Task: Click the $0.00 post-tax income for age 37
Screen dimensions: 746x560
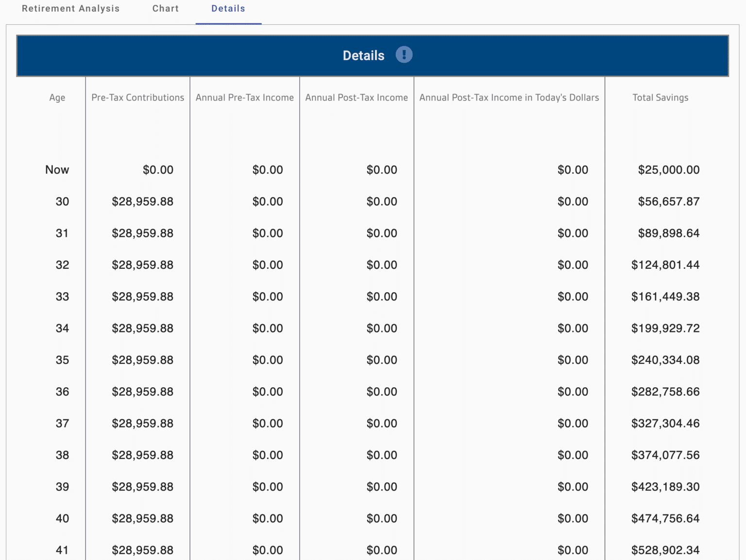Action: coord(382,423)
